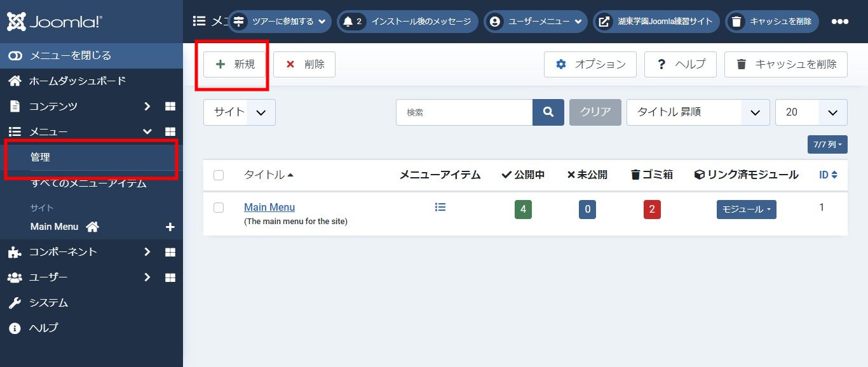Select すべてのメニューアイテム in the sidebar
The image size is (868, 367).
[x=88, y=183]
